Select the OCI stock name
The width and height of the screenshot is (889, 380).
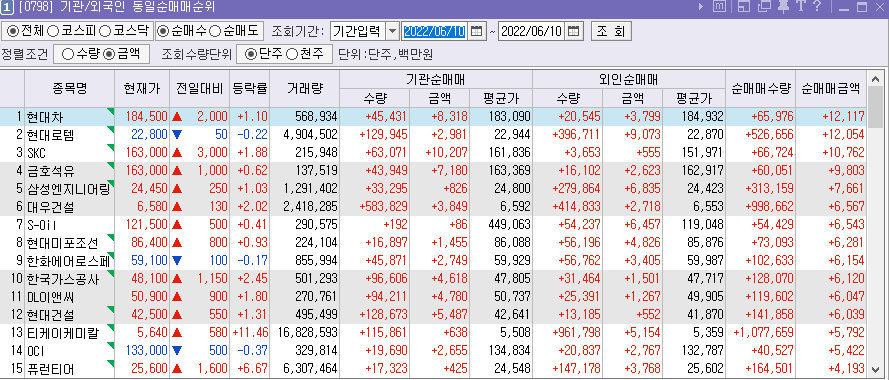tap(36, 351)
